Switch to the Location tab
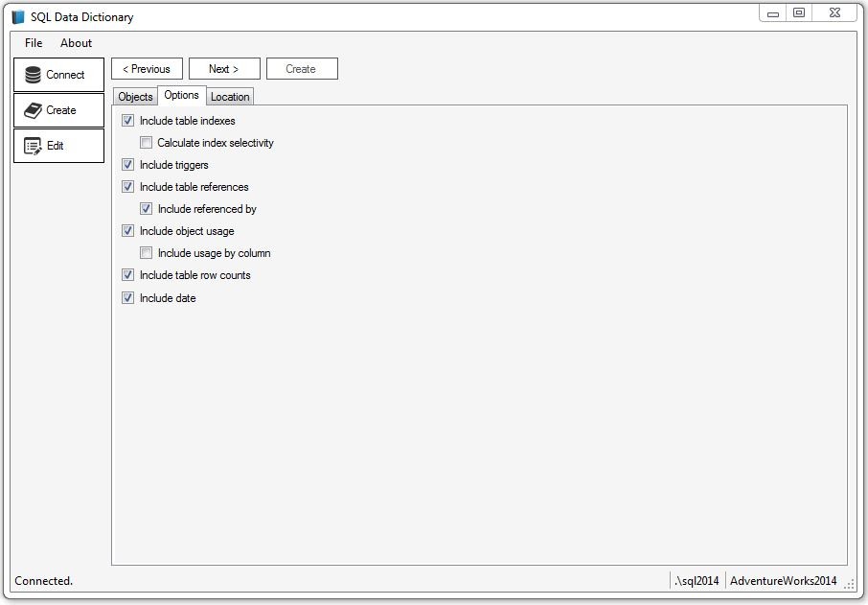Viewport: 868px width, 605px height. pos(230,97)
